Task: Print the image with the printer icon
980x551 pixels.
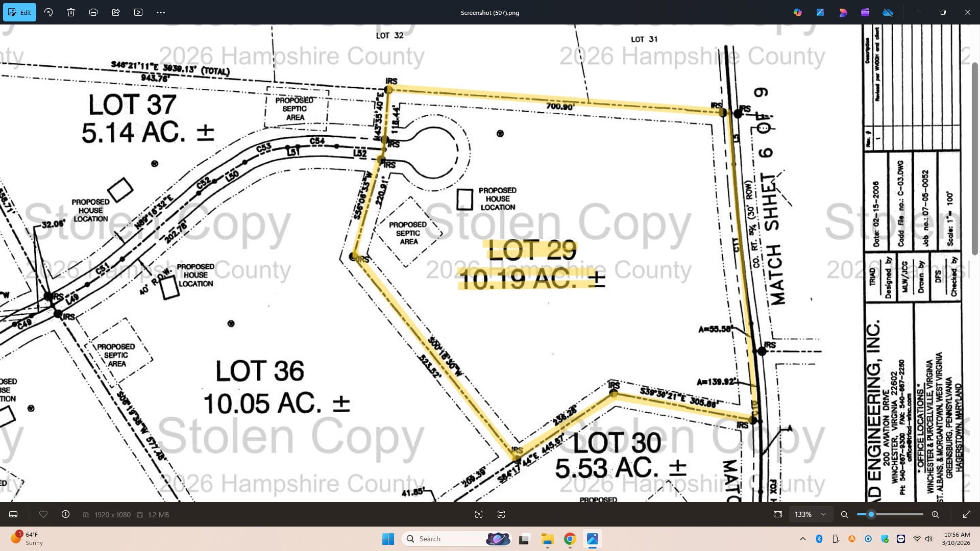Action: [93, 12]
